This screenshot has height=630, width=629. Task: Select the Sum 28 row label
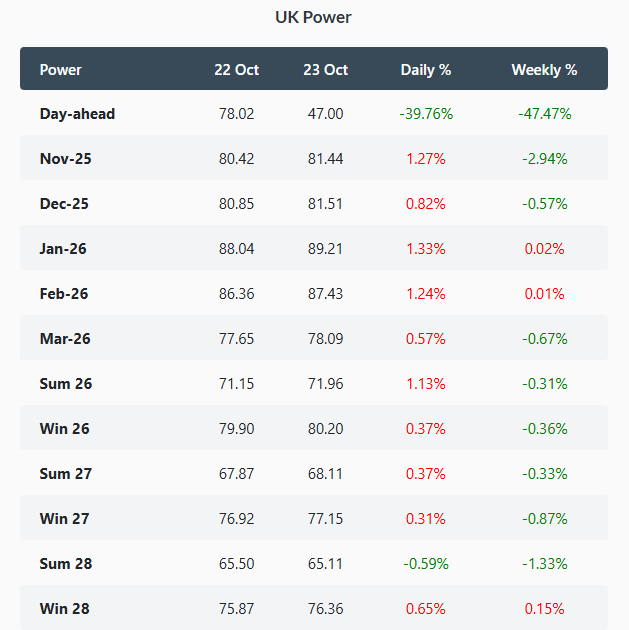click(x=66, y=564)
